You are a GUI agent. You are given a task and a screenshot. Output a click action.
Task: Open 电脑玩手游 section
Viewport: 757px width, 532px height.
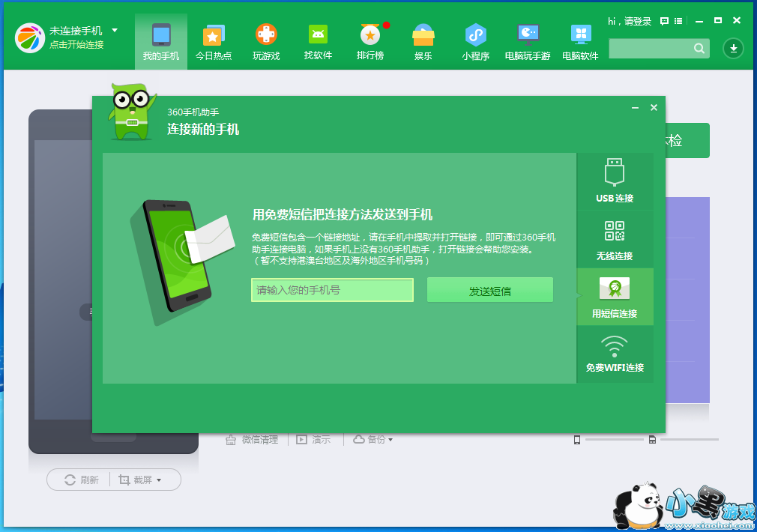point(528,42)
